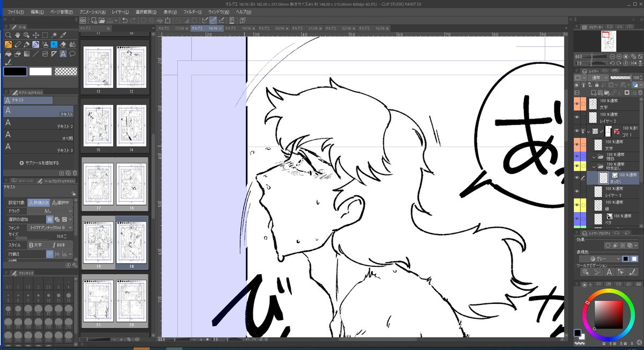This screenshot has width=644, height=350.
Task: Open the ページ管理(P) menu
Action: click(x=62, y=11)
